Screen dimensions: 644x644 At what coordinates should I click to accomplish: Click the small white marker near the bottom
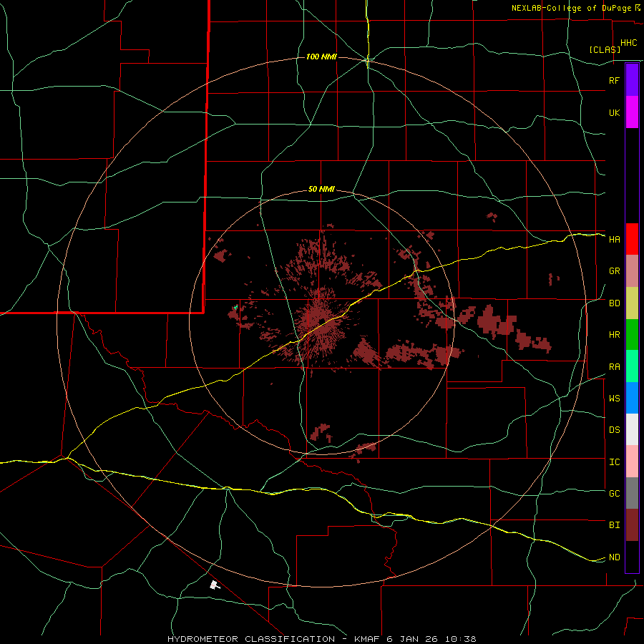[215, 585]
